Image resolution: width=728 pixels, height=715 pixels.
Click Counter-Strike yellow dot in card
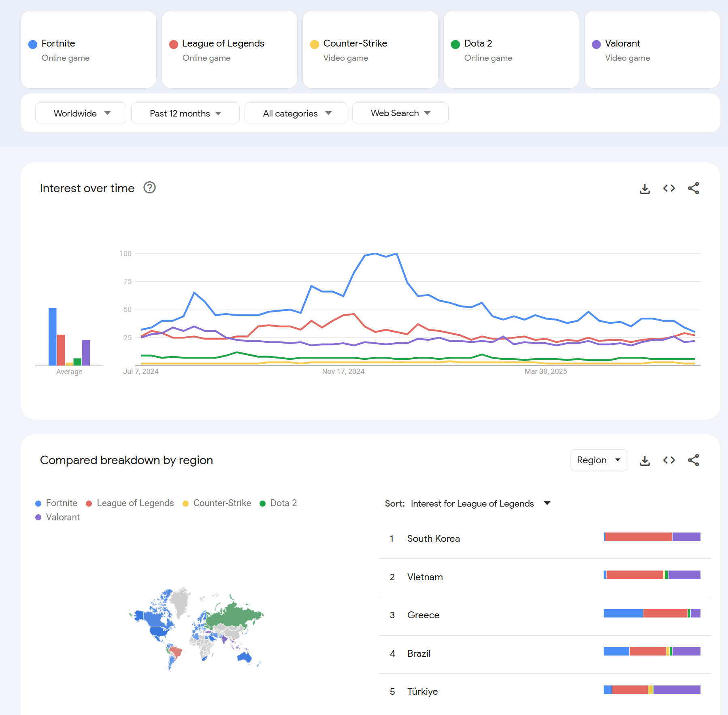(315, 44)
